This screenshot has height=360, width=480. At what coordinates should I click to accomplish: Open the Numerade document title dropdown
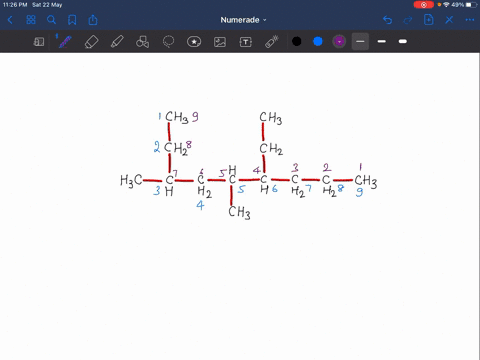coord(243,20)
